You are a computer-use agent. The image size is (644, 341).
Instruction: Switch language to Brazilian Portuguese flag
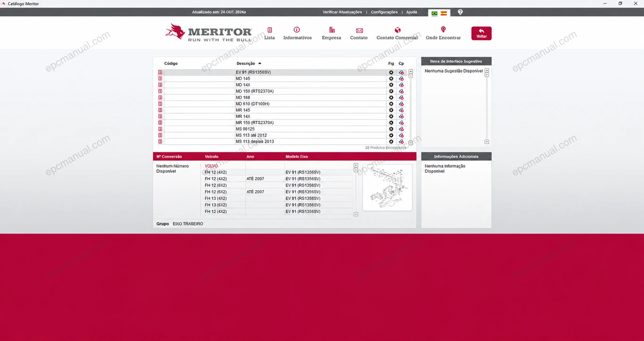(435, 13)
